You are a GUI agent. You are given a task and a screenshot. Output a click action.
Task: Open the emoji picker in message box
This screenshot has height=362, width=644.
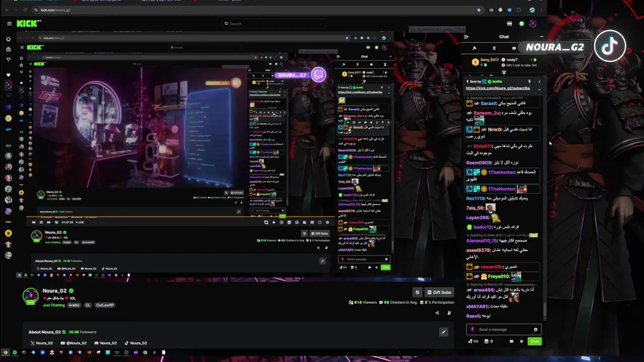pos(535,330)
